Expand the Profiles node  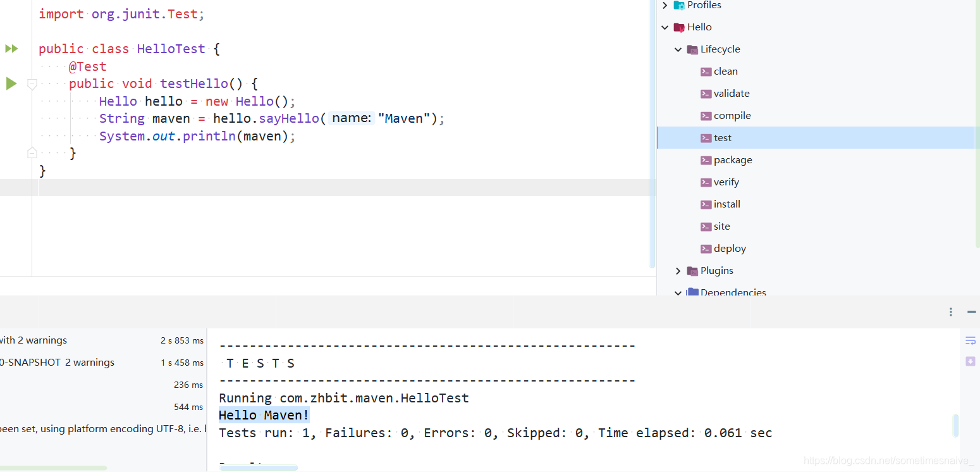(x=665, y=5)
